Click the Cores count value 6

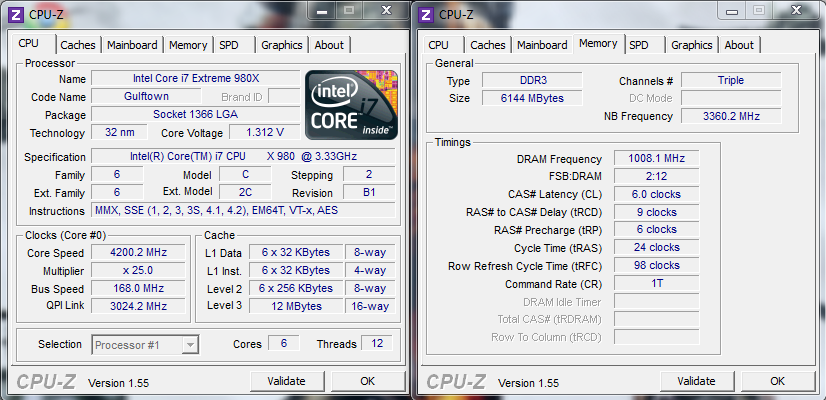point(283,343)
